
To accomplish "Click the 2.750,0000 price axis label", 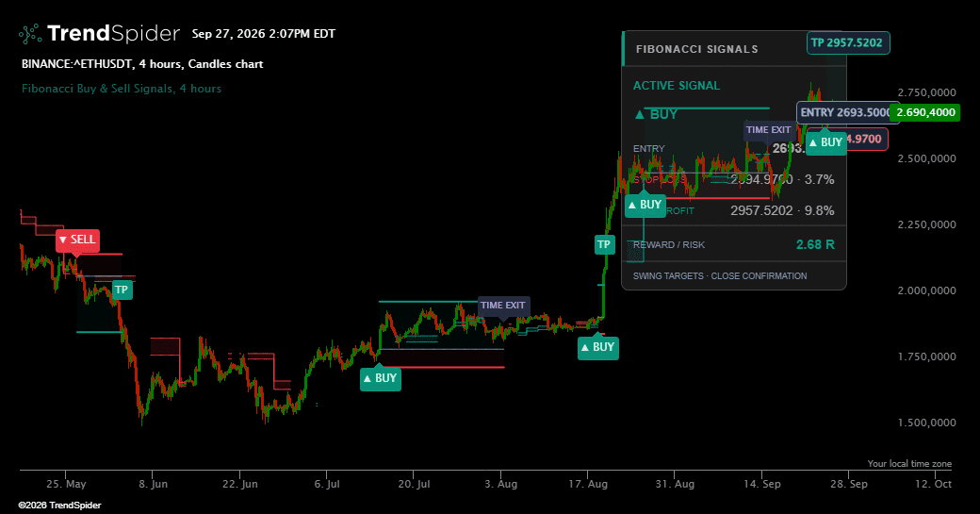I will (x=926, y=92).
